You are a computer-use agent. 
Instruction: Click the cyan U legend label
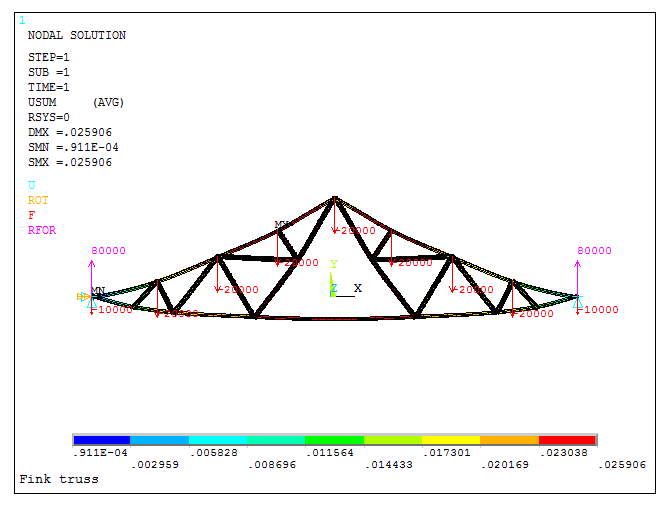31,185
